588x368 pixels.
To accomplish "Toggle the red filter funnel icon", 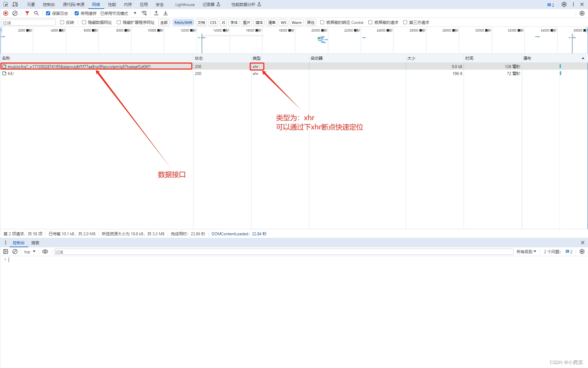I will point(27,13).
